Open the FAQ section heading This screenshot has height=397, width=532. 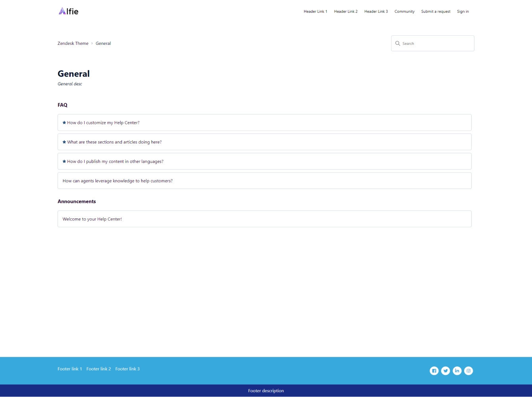coord(62,105)
